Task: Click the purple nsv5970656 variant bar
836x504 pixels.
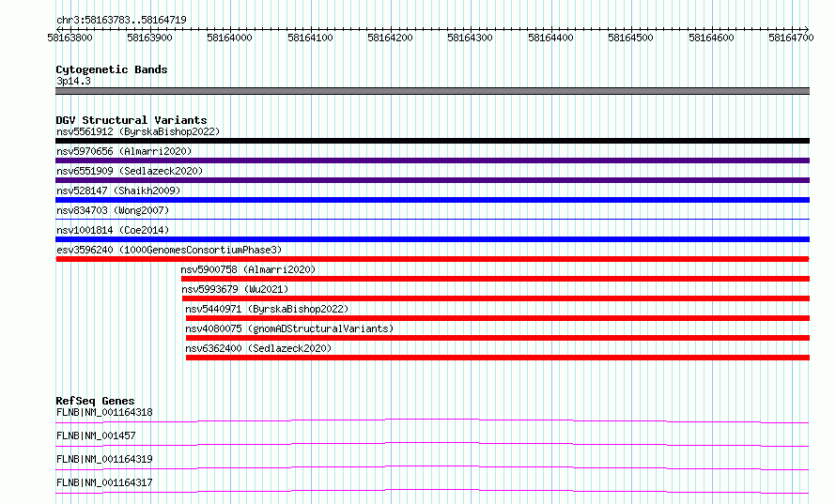Action: coord(432,160)
